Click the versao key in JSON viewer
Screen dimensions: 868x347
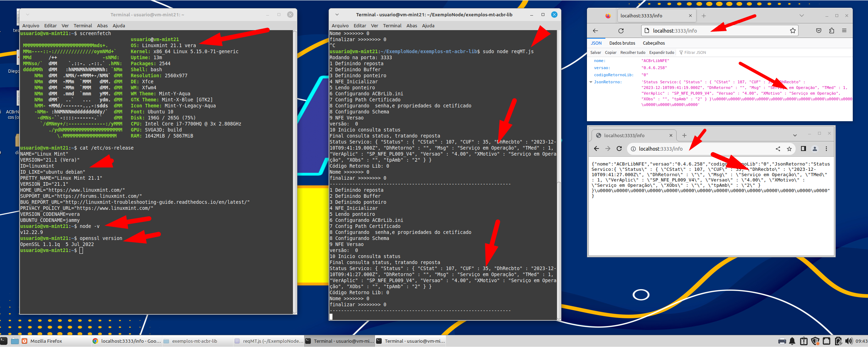pyautogui.click(x=602, y=68)
